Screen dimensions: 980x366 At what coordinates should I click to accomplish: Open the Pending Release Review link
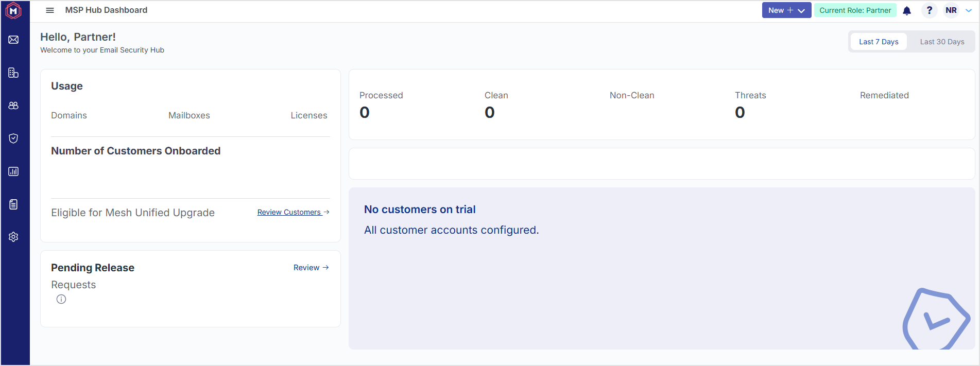(x=311, y=268)
